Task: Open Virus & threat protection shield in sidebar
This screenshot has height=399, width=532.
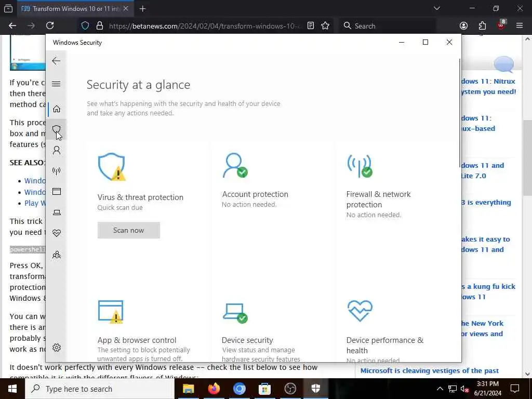Action: pos(56,129)
